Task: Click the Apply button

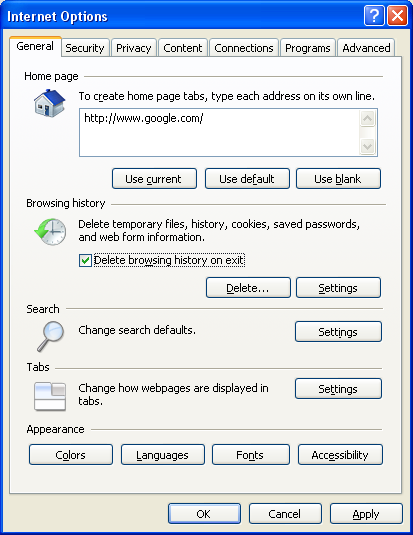Action: [x=366, y=514]
